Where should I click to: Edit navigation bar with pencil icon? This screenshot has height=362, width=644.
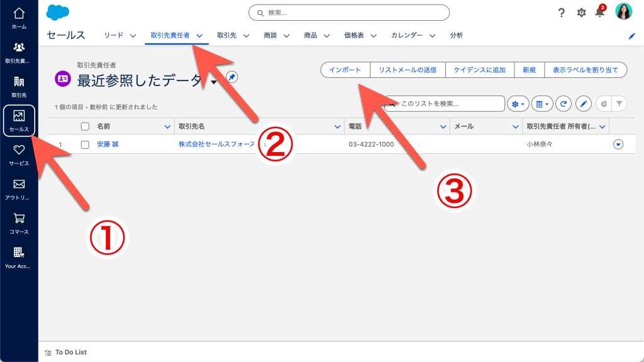point(631,36)
